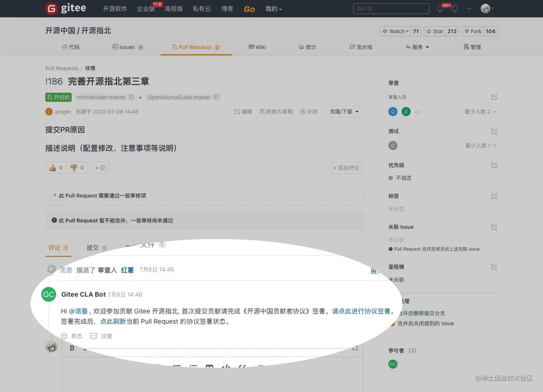Click the Gitee CLA Bot avatar
Image resolution: width=543 pixels, height=392 pixels.
click(x=48, y=295)
